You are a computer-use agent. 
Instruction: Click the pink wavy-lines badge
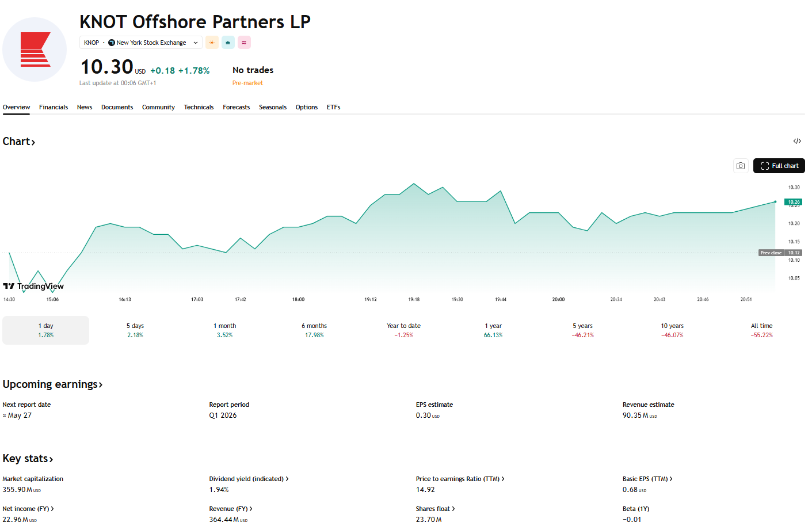coord(244,43)
